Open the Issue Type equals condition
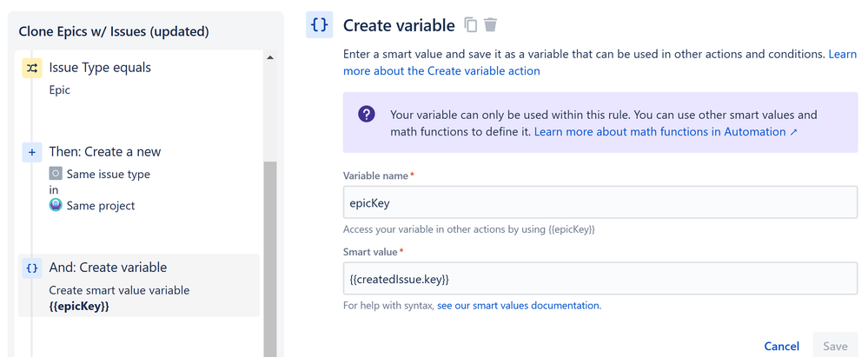 pos(100,68)
